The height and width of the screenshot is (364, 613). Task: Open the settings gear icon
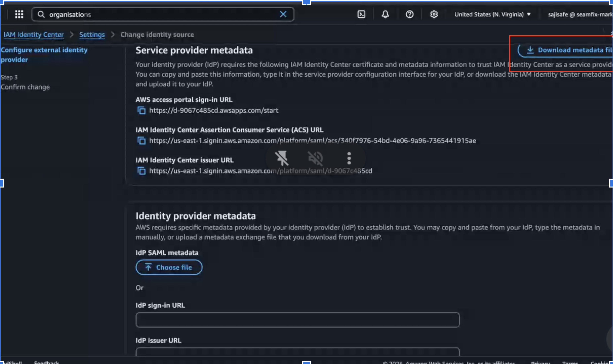click(434, 14)
